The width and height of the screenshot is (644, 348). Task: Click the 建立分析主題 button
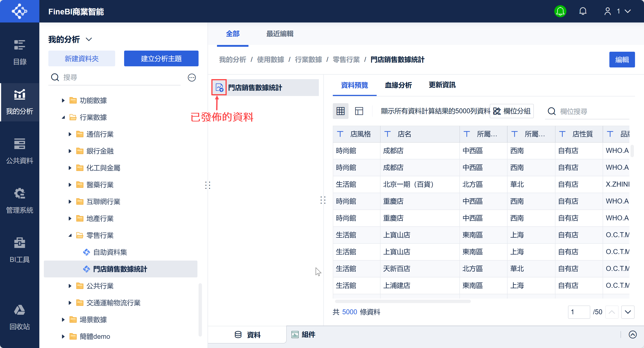coord(161,58)
